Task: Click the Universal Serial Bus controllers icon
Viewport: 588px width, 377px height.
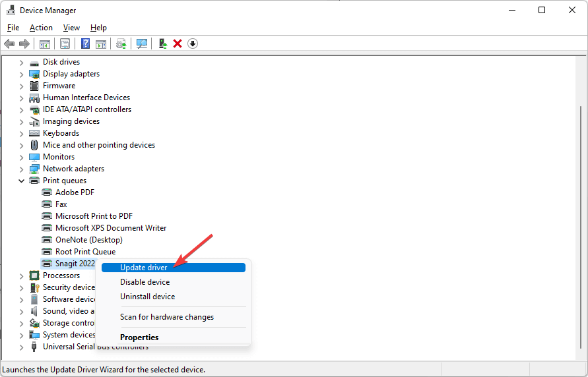Action: click(x=34, y=347)
